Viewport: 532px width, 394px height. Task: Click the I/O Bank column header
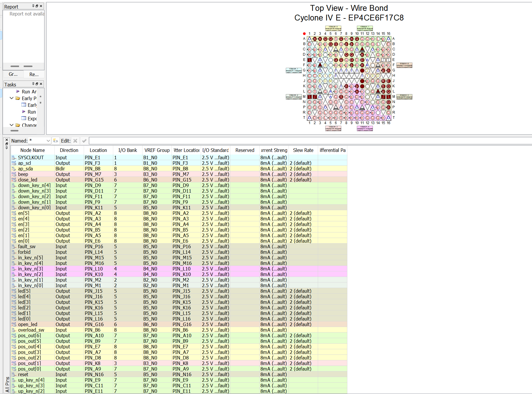tap(128, 150)
